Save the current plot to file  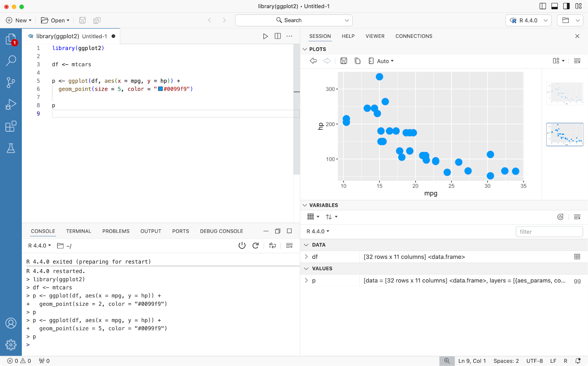344,61
